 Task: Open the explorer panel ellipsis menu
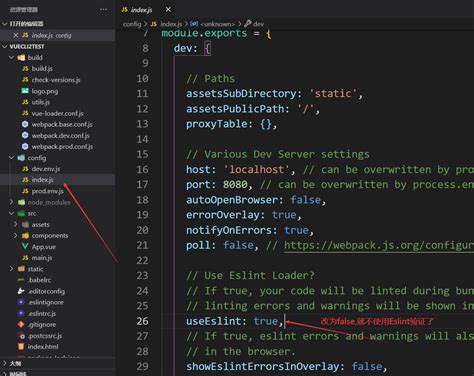coord(103,9)
